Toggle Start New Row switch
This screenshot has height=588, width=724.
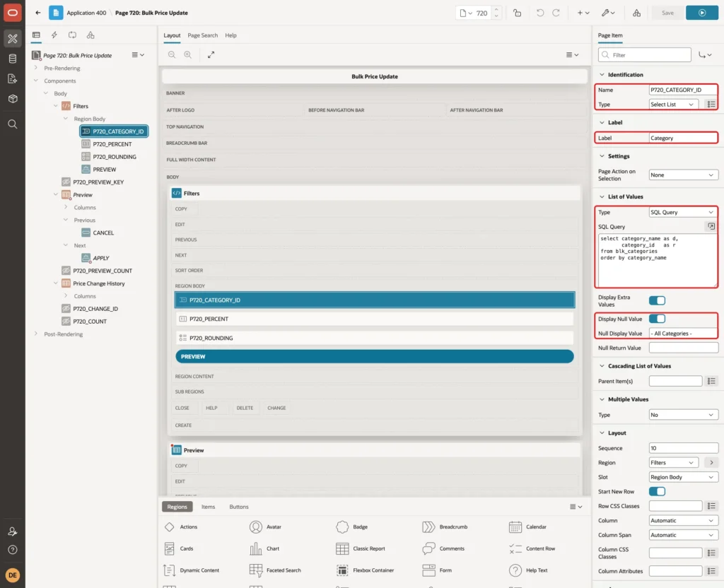click(x=657, y=492)
